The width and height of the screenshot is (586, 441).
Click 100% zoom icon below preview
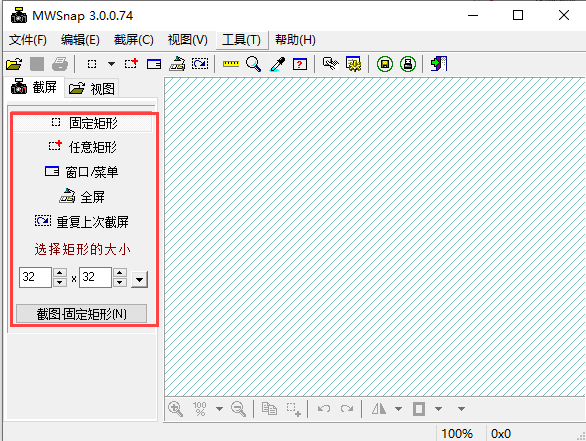pos(200,408)
